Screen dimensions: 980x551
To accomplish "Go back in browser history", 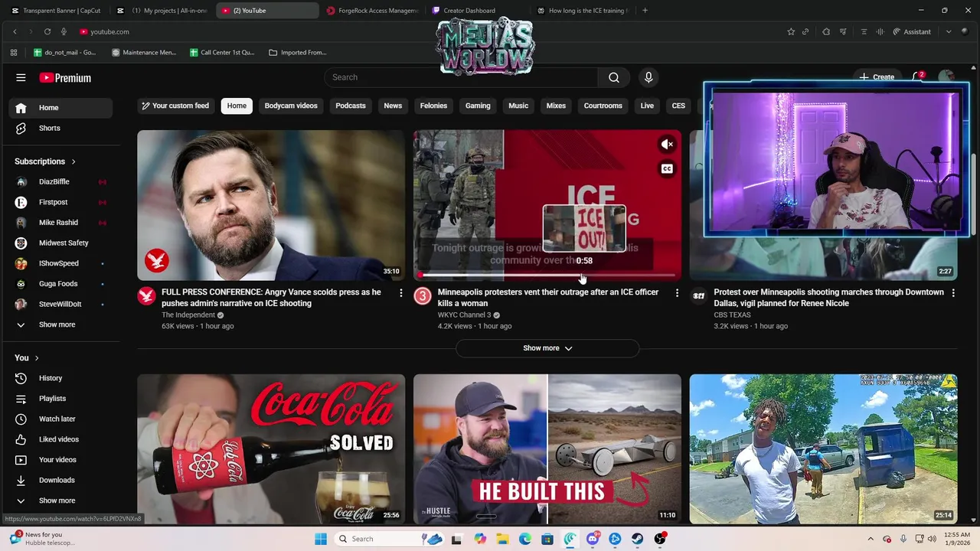I will 15,31.
